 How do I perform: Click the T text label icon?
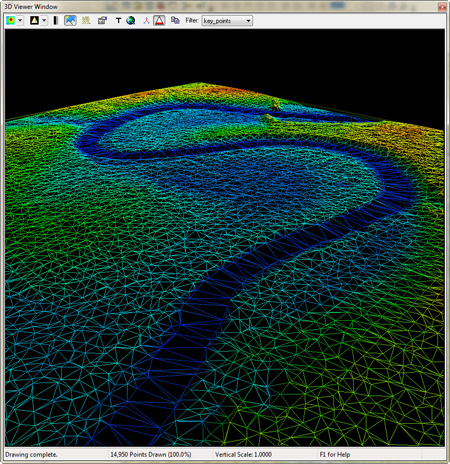click(118, 21)
